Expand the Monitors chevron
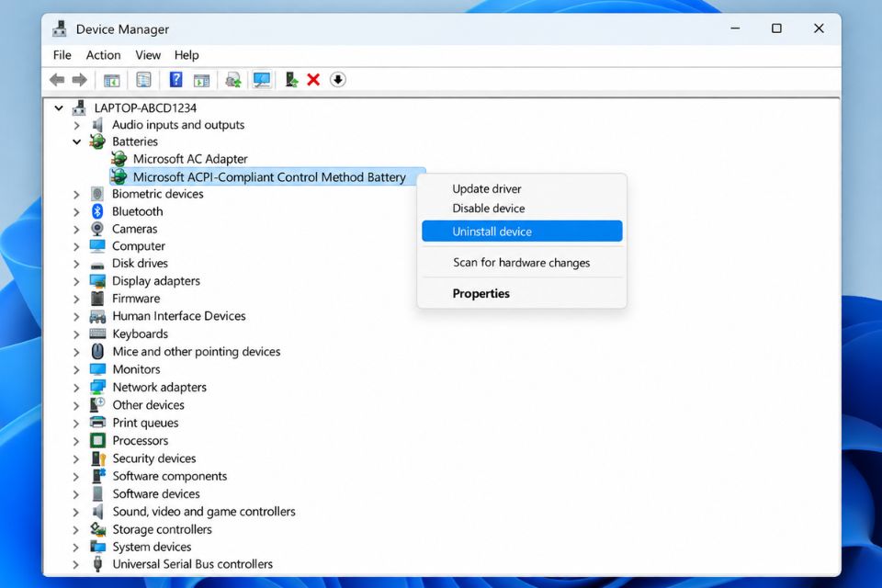 (x=76, y=370)
